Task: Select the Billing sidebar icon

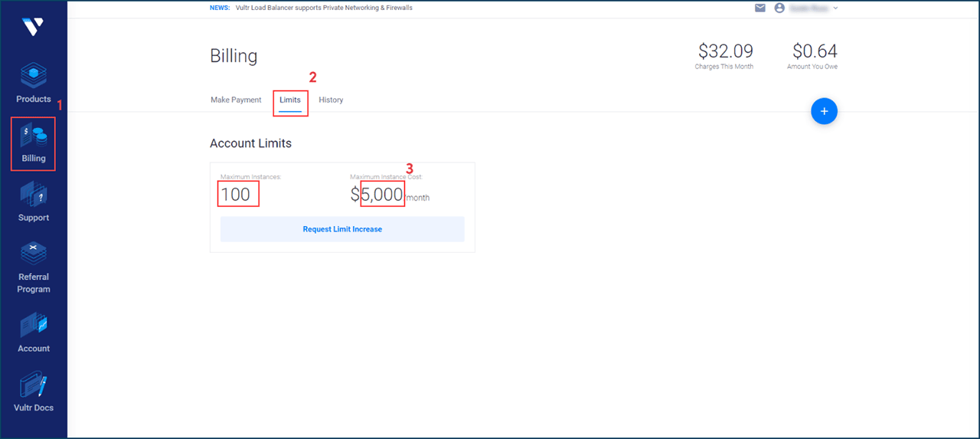Action: pyautogui.click(x=34, y=143)
